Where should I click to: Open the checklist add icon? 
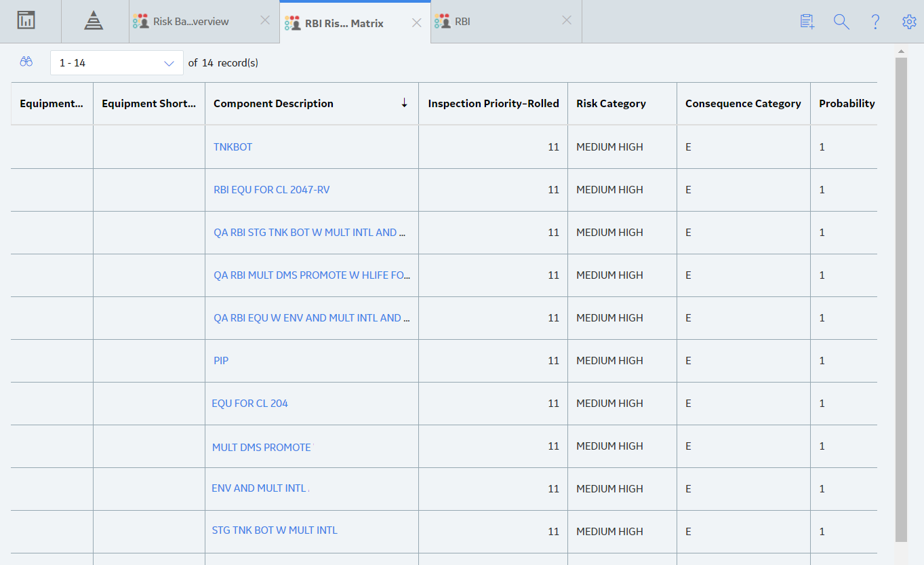click(x=807, y=22)
